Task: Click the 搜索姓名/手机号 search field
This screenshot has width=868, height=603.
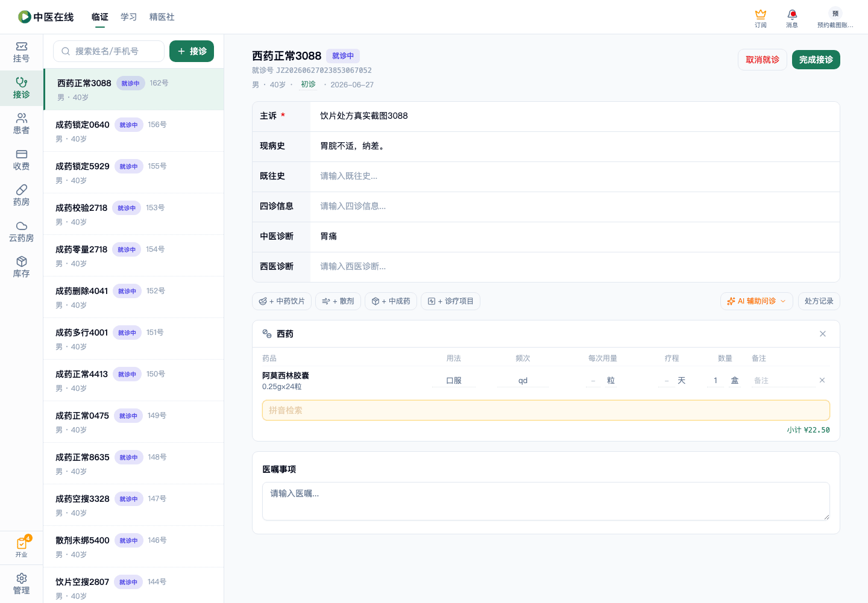Action: pyautogui.click(x=108, y=51)
